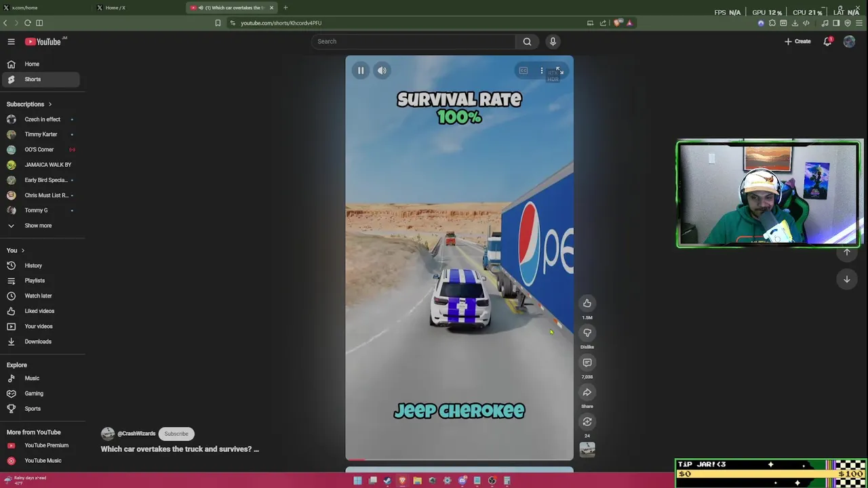
Task: Click the search magnifier button
Action: tap(527, 41)
